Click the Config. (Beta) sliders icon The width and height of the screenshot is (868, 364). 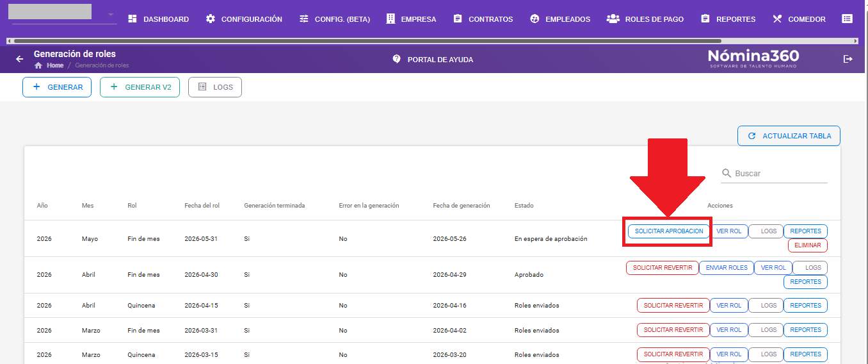tap(304, 19)
